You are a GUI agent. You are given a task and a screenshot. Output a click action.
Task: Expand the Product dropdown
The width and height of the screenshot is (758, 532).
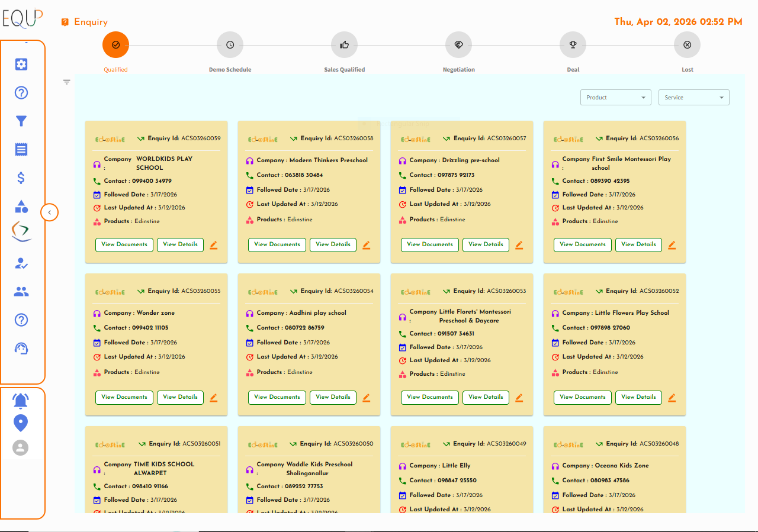tap(615, 98)
